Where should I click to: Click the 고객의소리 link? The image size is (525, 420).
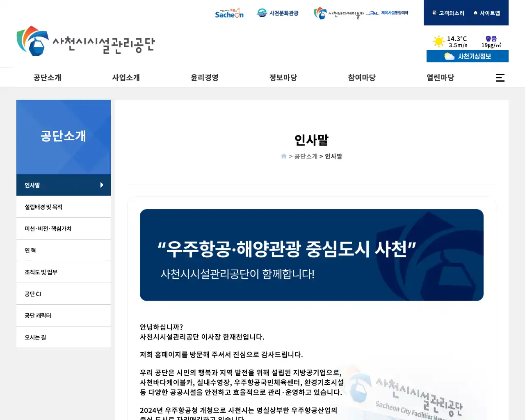(448, 13)
